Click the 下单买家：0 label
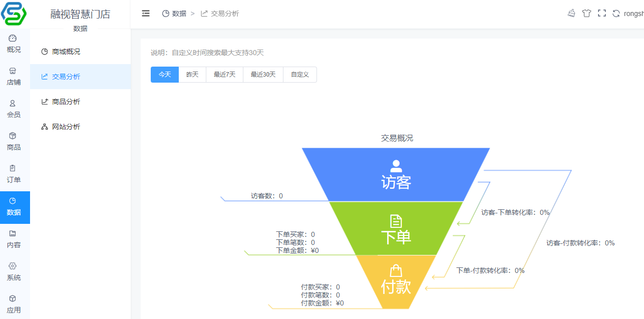 point(295,234)
